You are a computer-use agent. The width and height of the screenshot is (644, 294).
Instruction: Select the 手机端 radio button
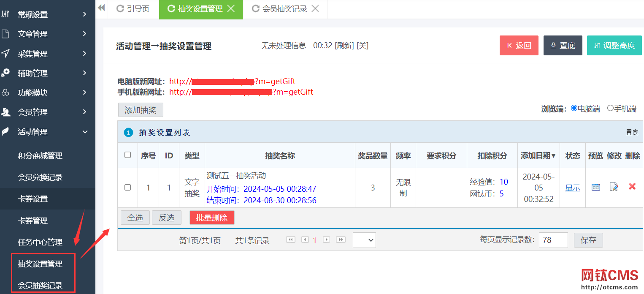click(x=610, y=108)
